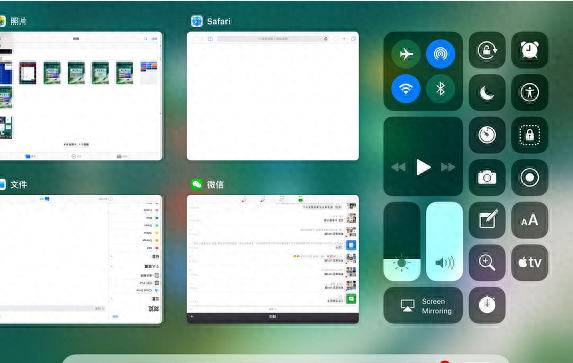Open the Stopwatch shortcut below Magnifier
Screen dimensions: 573x363
tap(487, 305)
